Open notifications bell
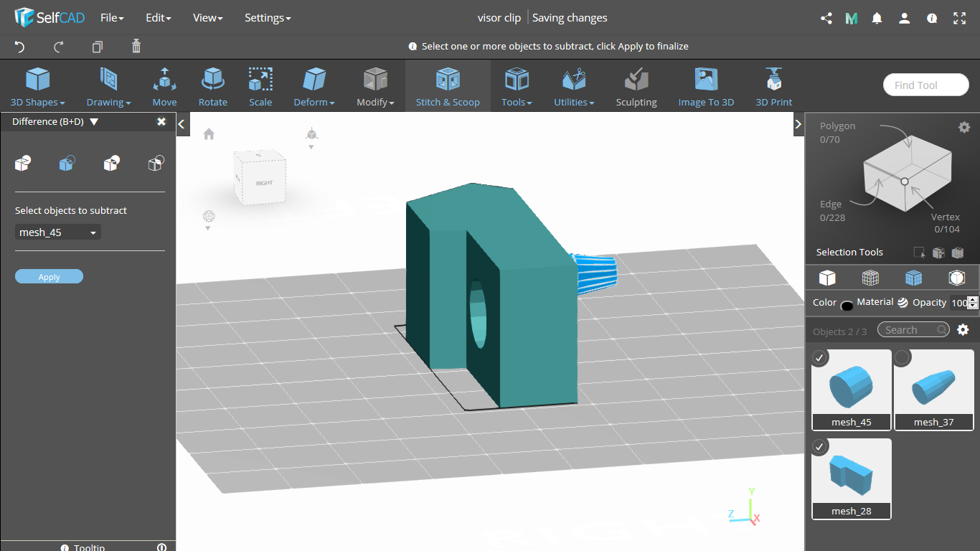 (877, 18)
